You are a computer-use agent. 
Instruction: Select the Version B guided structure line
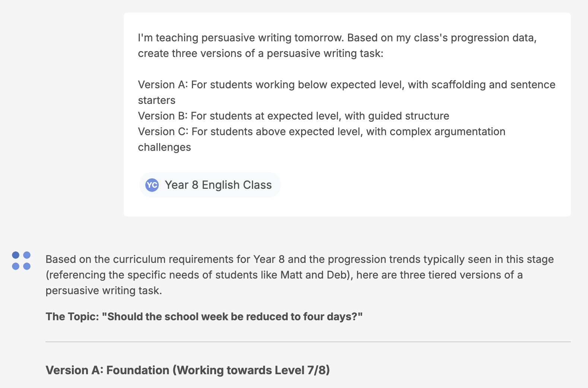[293, 116]
